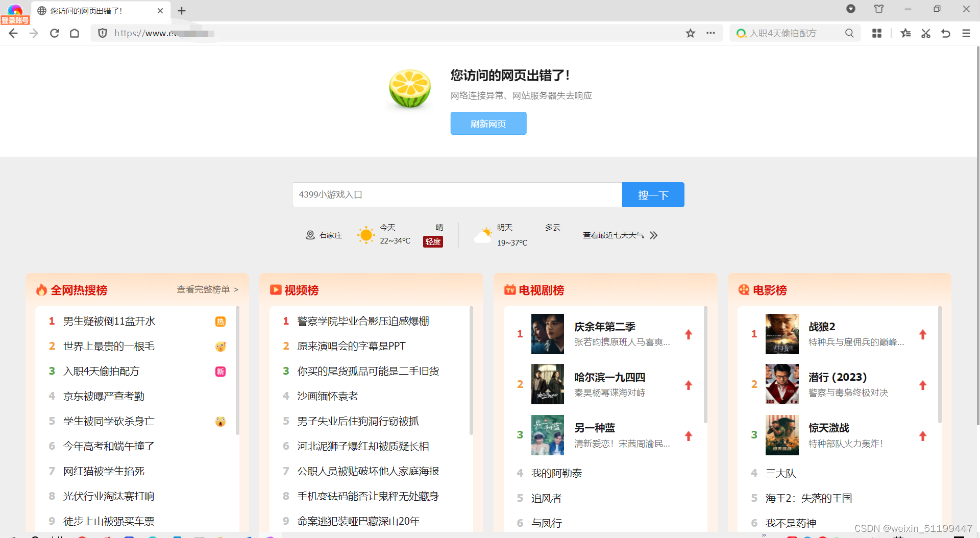The height and width of the screenshot is (538, 980).
Task: Click the back navigation arrow
Action: click(13, 33)
